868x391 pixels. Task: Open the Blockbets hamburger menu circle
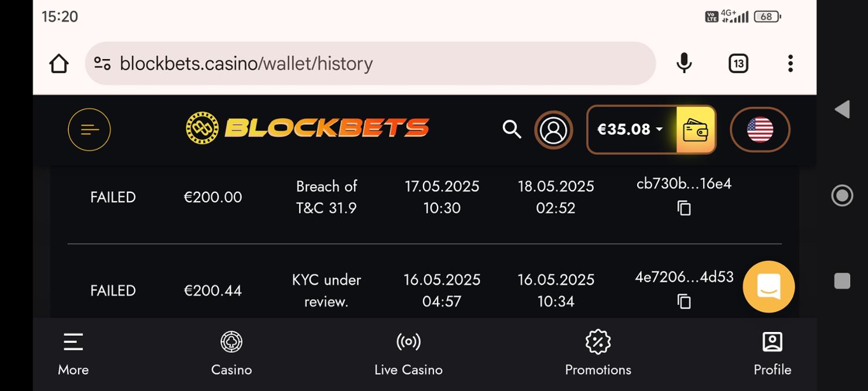(89, 129)
